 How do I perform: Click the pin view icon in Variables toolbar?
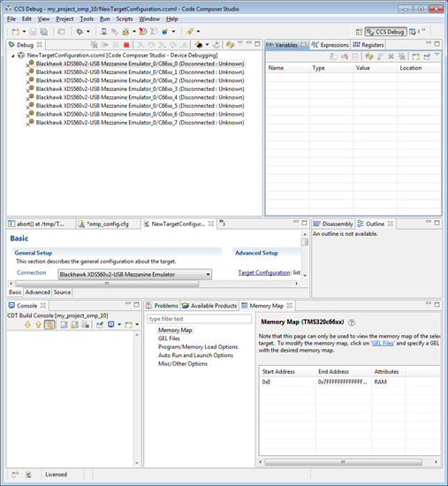[x=427, y=57]
